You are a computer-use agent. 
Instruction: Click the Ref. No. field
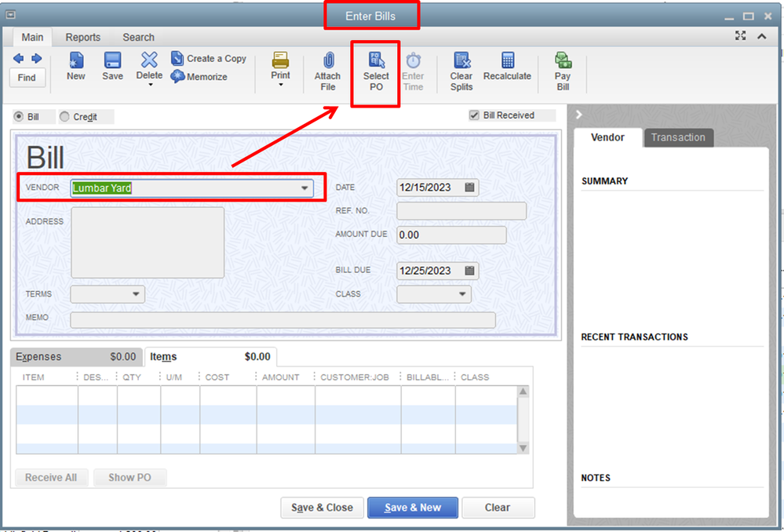(461, 210)
